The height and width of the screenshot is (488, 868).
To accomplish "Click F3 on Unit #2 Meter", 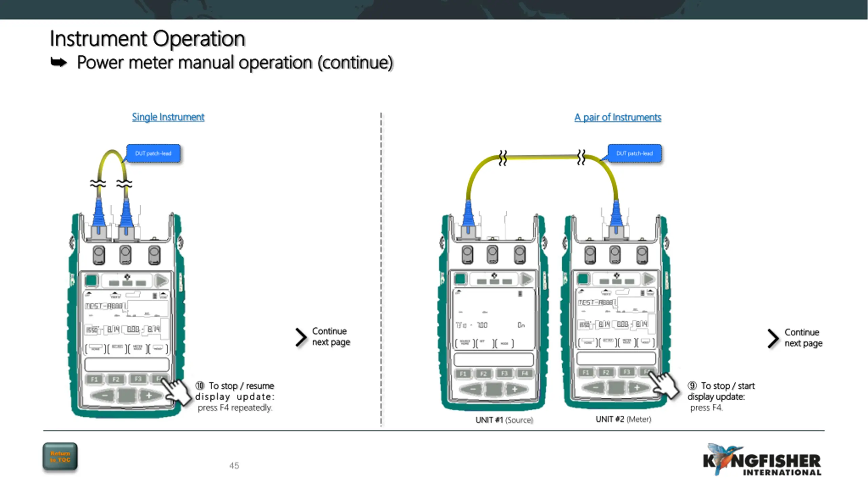I will (627, 372).
